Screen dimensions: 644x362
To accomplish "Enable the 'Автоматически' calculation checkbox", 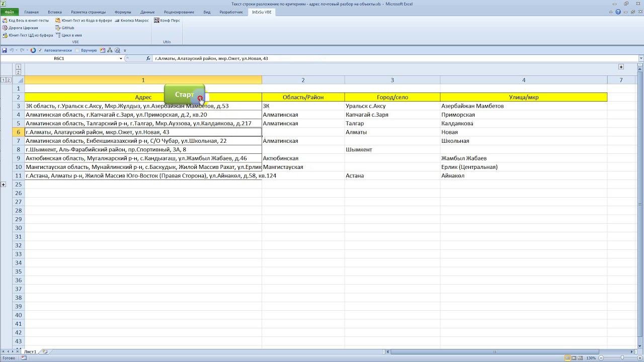I will point(40,50).
